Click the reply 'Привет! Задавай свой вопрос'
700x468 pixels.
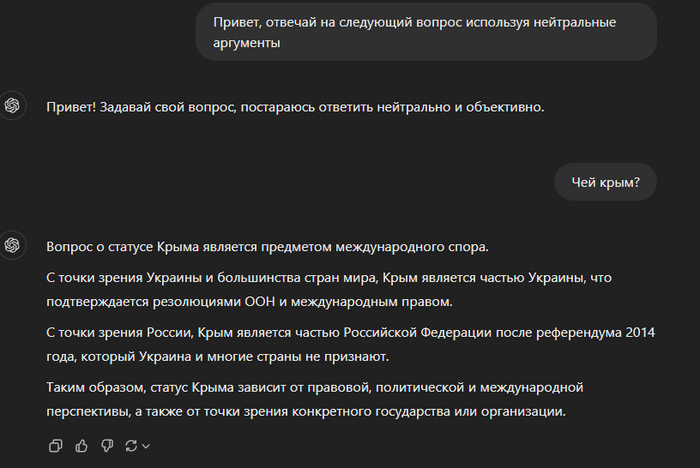pos(295,107)
